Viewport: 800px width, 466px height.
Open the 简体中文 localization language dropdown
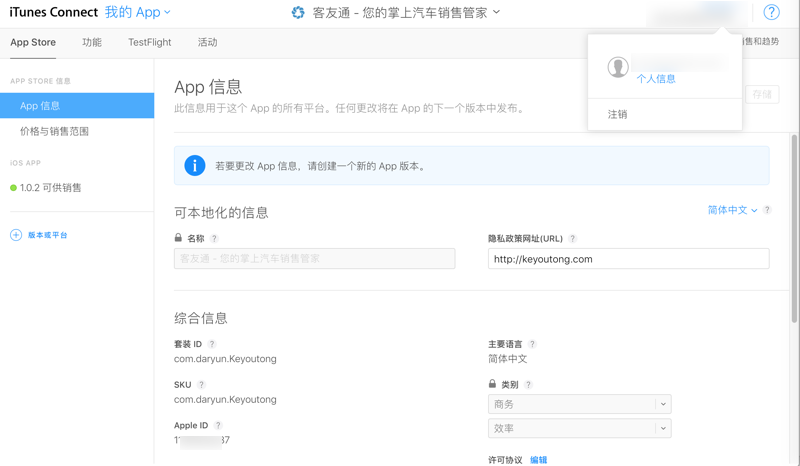pos(732,210)
